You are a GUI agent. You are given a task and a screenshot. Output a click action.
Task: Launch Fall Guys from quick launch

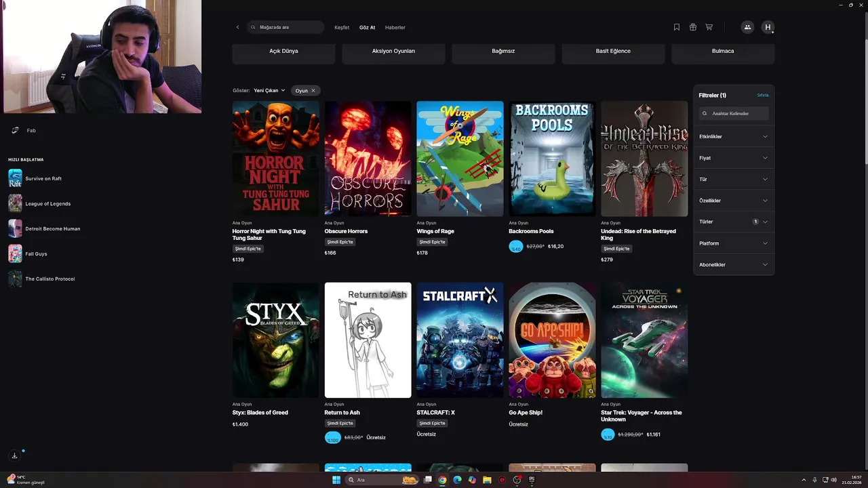point(28,253)
